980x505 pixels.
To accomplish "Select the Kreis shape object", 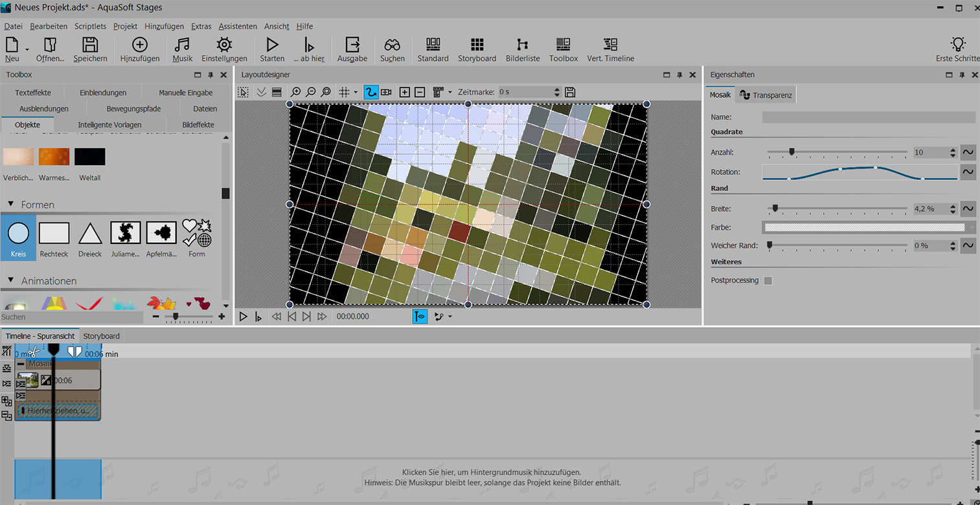I will pyautogui.click(x=19, y=237).
